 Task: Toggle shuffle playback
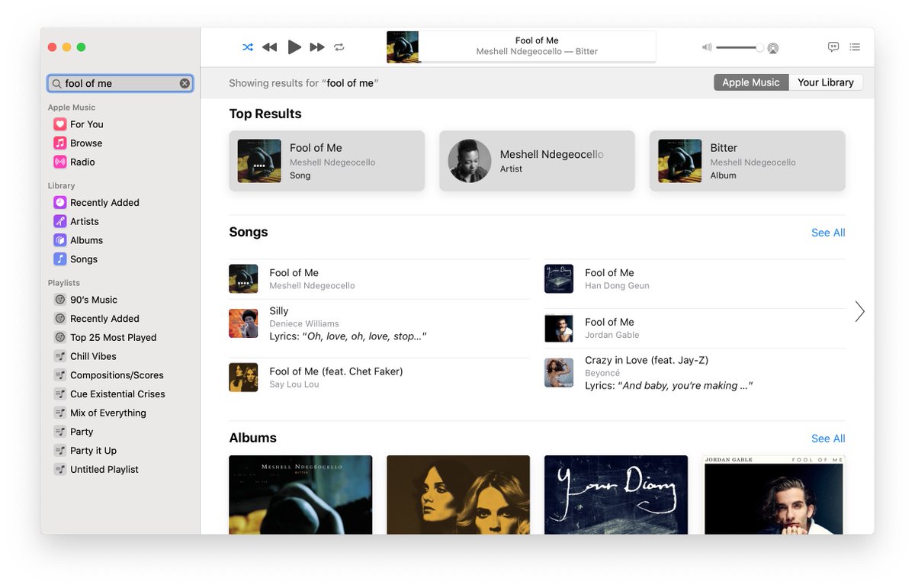click(x=248, y=47)
